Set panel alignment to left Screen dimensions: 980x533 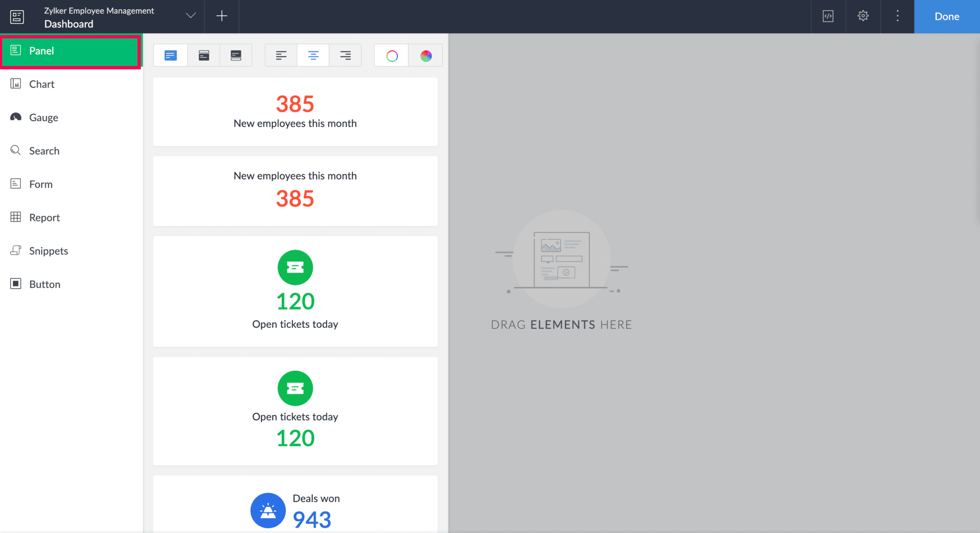tap(281, 55)
